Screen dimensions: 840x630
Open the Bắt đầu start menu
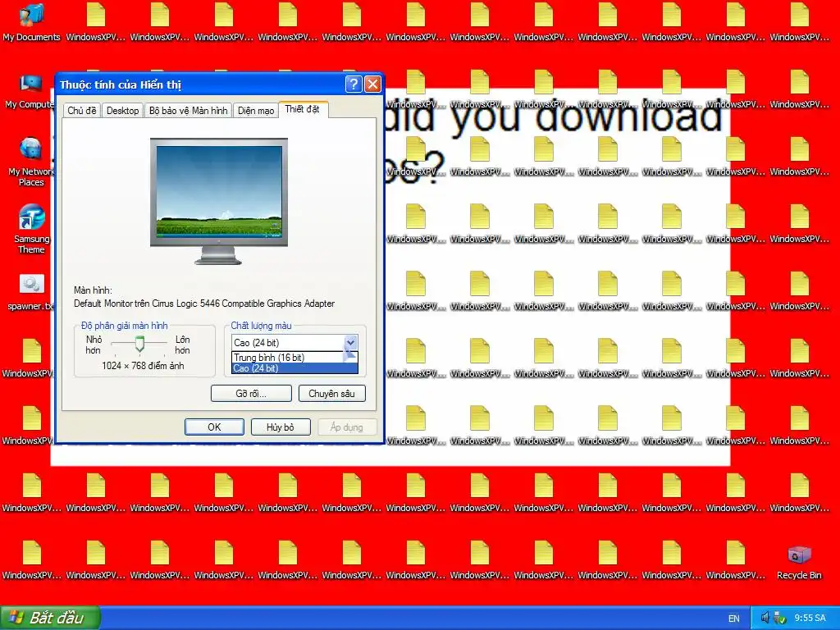tap(50, 618)
